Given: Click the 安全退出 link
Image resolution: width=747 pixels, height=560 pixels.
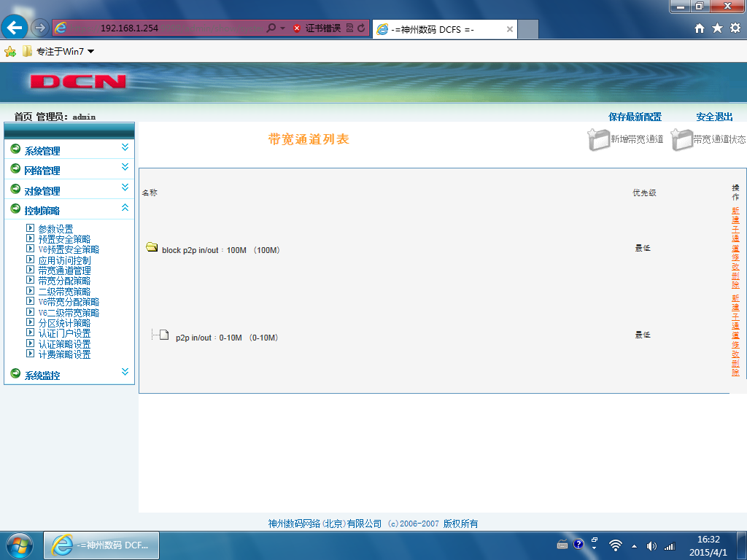Looking at the screenshot, I should coord(715,117).
